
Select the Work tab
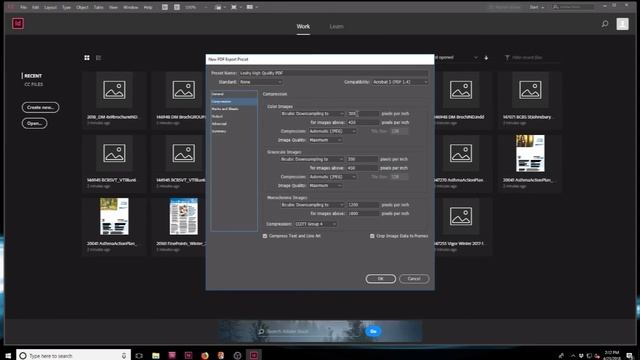point(303,27)
